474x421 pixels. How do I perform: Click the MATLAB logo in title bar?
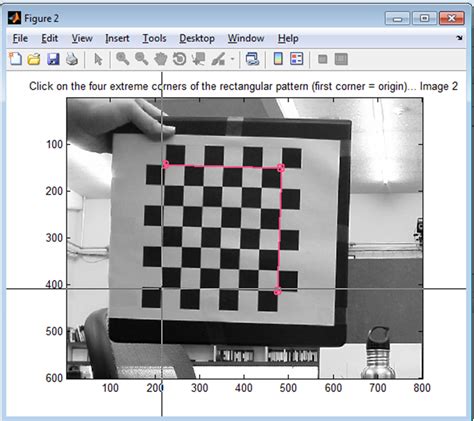pos(14,18)
